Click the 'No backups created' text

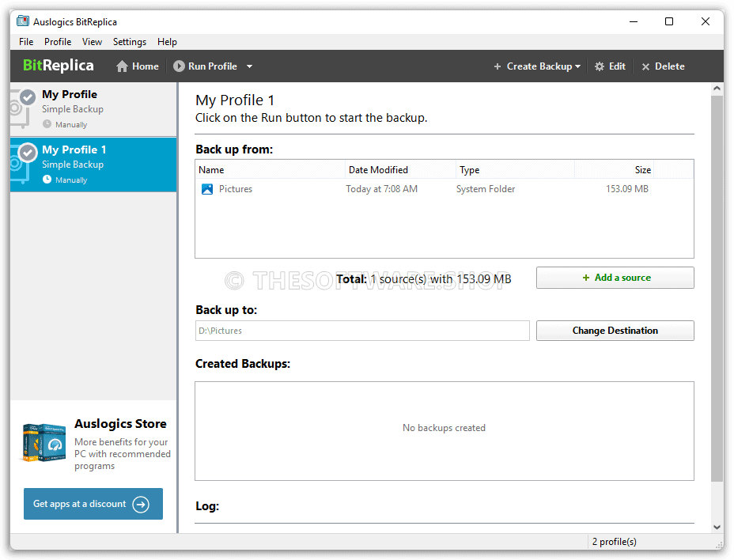444,427
